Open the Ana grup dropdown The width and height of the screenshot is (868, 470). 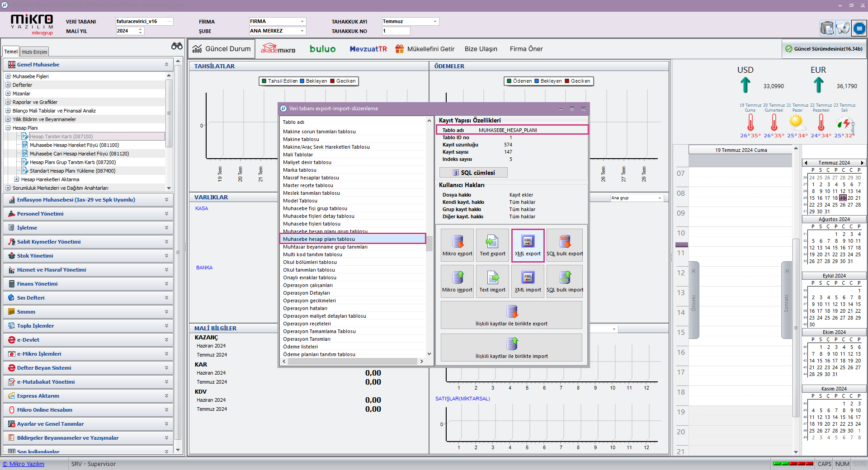click(x=660, y=198)
